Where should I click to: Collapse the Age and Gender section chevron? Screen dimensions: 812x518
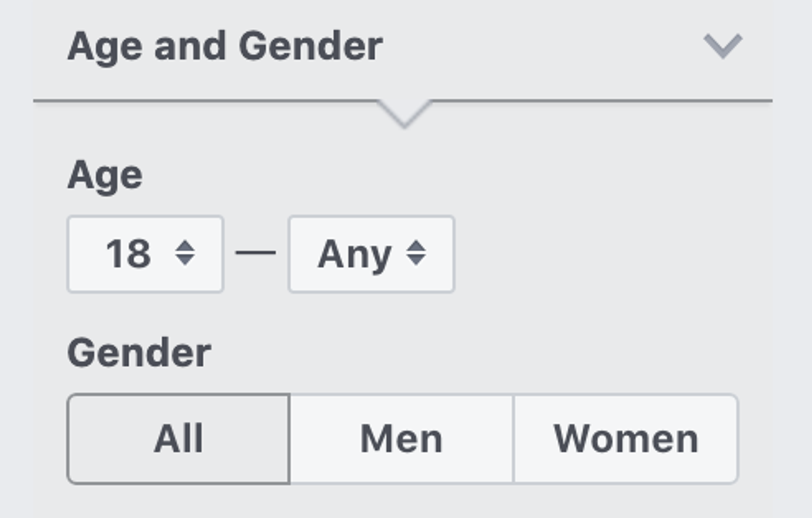(x=723, y=46)
